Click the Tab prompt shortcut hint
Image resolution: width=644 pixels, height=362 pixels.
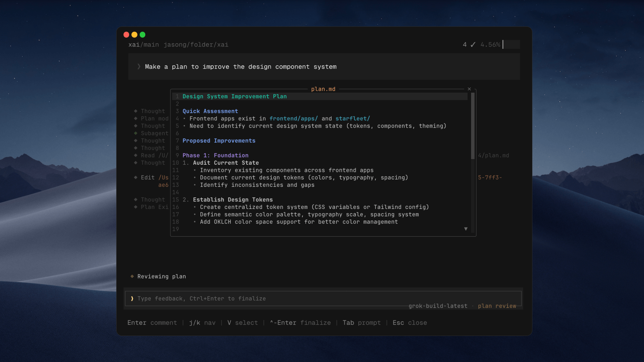pos(362,323)
